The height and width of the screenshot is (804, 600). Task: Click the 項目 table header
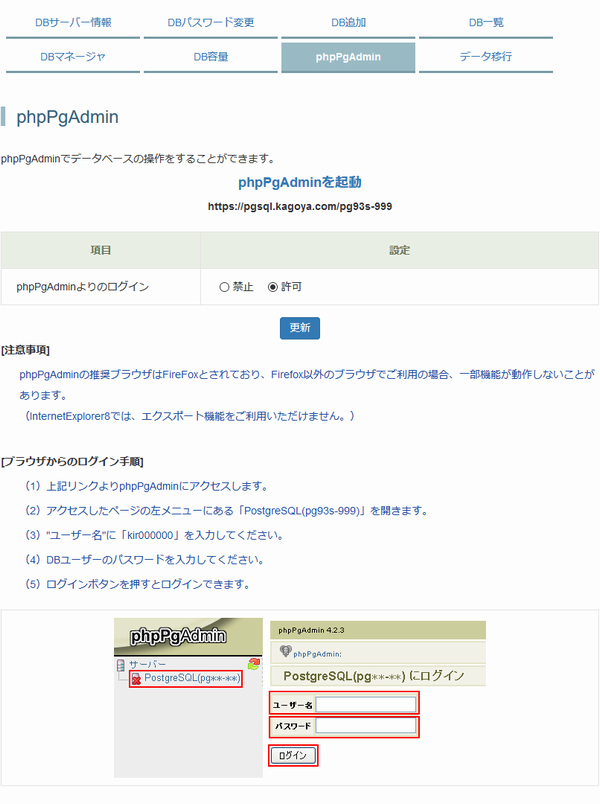[101, 250]
